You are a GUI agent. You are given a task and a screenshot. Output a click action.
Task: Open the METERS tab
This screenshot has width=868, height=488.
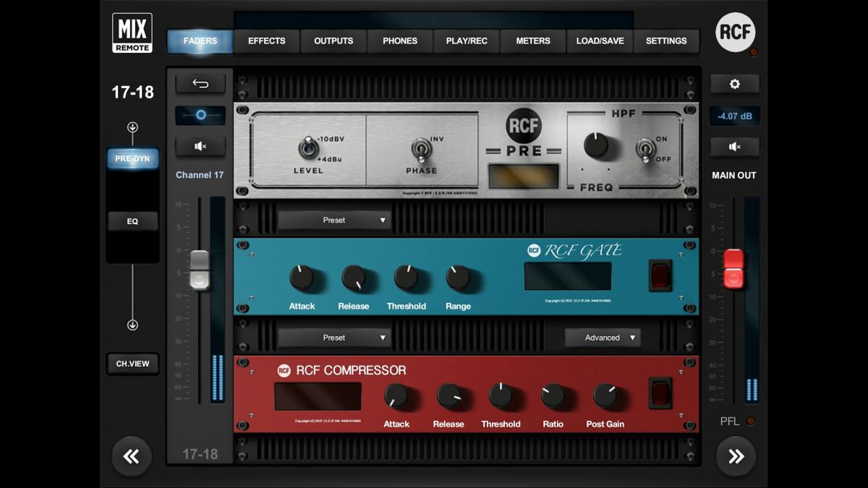click(x=533, y=41)
